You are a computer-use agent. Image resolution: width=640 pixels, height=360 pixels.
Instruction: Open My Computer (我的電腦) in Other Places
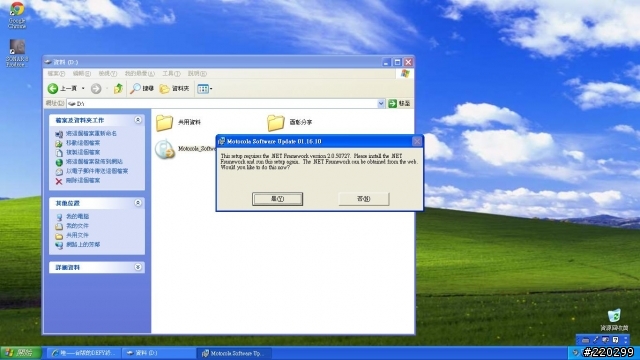(x=78, y=216)
